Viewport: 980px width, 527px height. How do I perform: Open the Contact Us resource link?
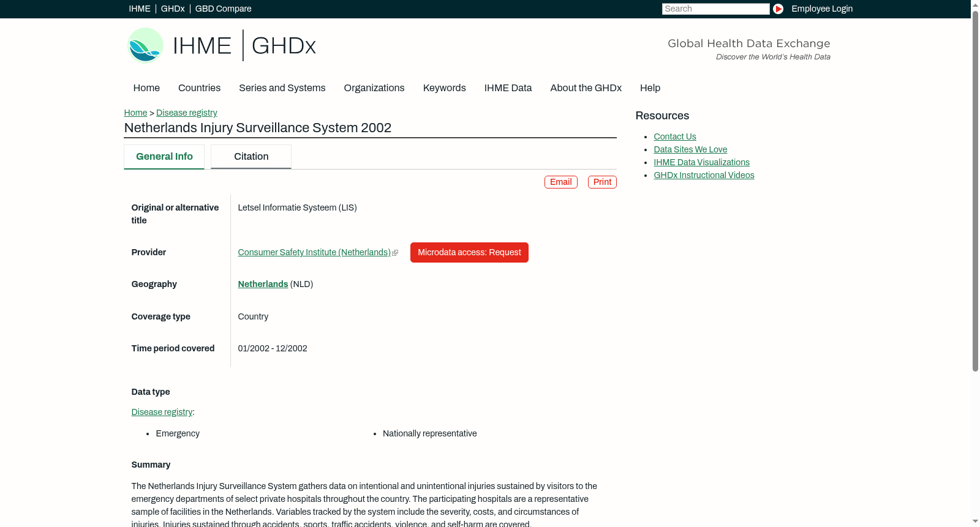click(675, 136)
